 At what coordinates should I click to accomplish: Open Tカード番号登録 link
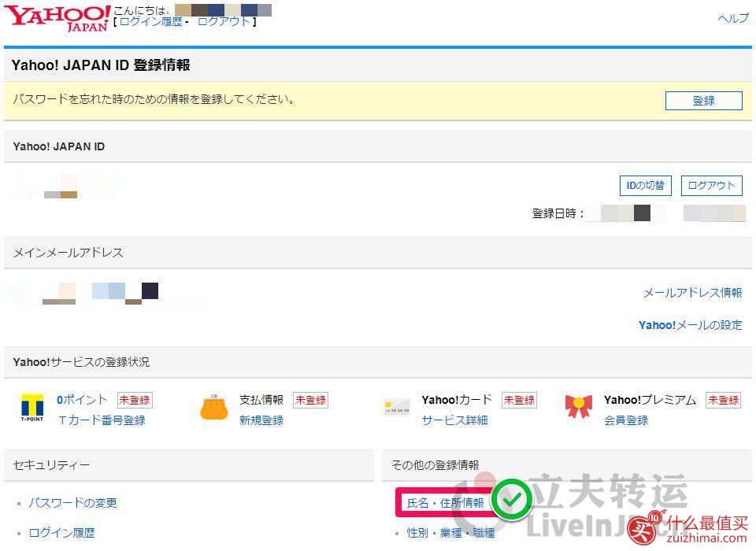(x=102, y=420)
